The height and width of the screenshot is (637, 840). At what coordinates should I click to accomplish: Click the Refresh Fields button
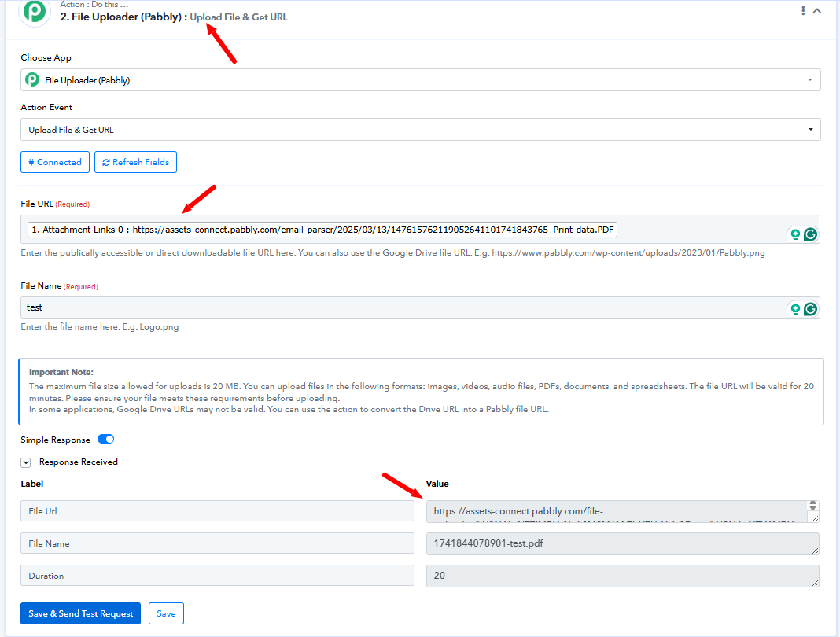(135, 162)
